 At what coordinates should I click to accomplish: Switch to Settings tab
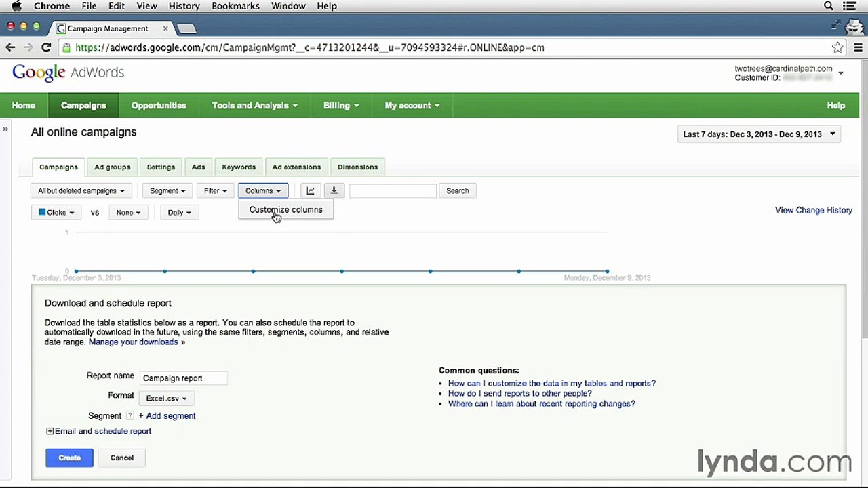[161, 167]
